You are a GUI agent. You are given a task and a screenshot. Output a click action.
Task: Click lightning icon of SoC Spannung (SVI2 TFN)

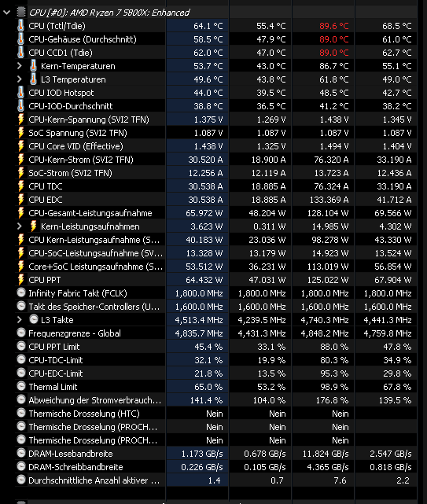click(x=21, y=133)
